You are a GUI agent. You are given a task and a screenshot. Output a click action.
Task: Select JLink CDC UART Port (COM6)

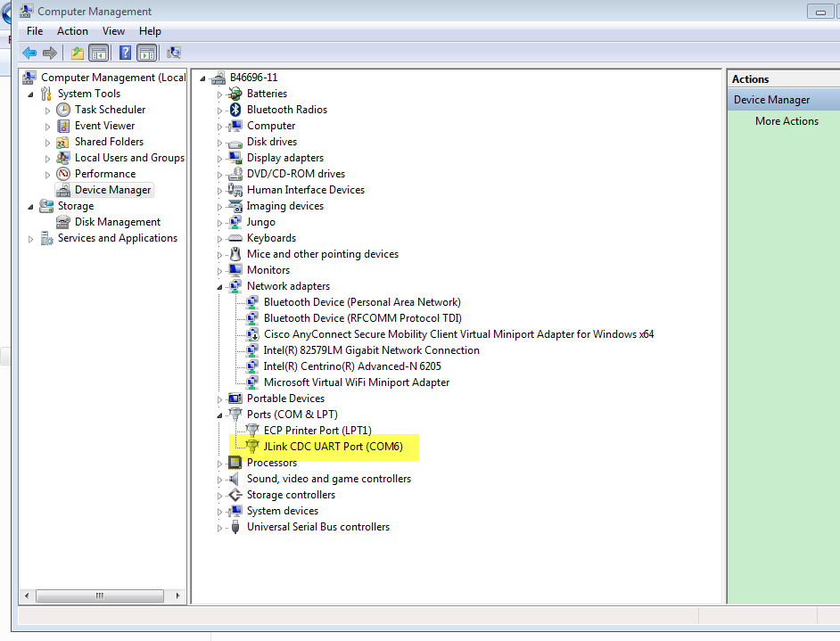333,447
